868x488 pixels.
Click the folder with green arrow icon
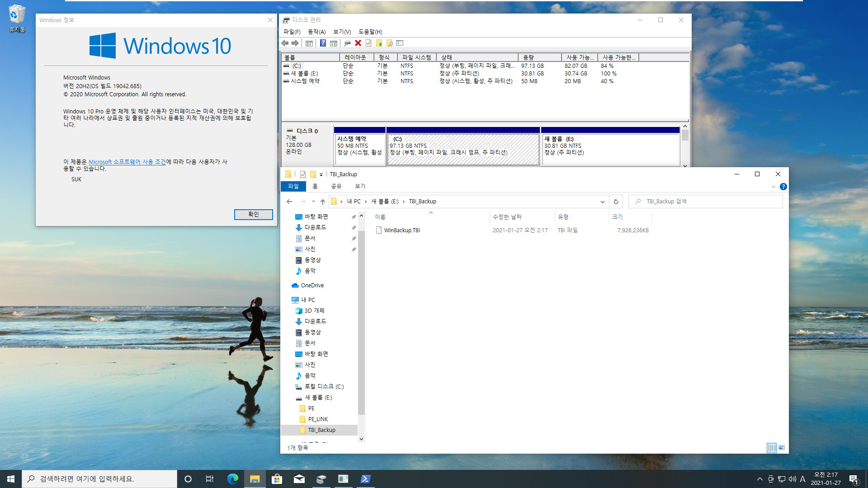tap(379, 43)
